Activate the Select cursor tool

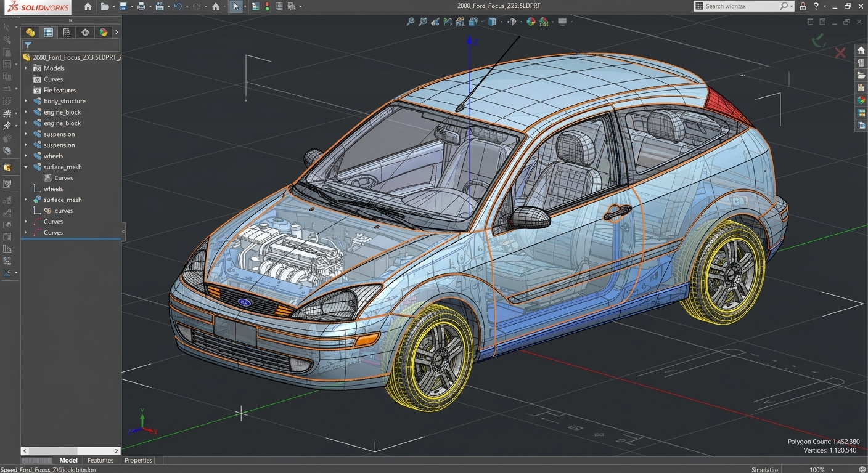point(236,7)
